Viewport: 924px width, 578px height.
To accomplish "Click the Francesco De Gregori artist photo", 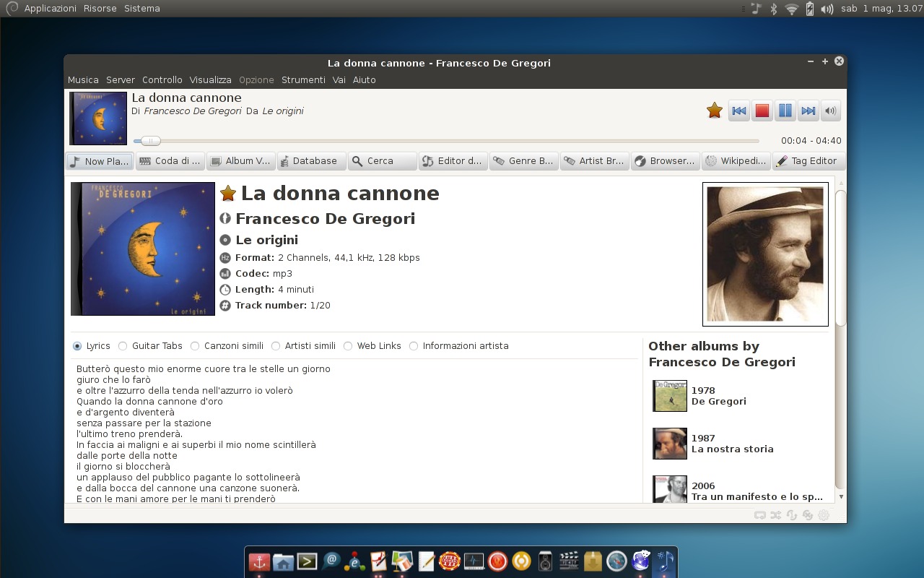I will [x=765, y=254].
